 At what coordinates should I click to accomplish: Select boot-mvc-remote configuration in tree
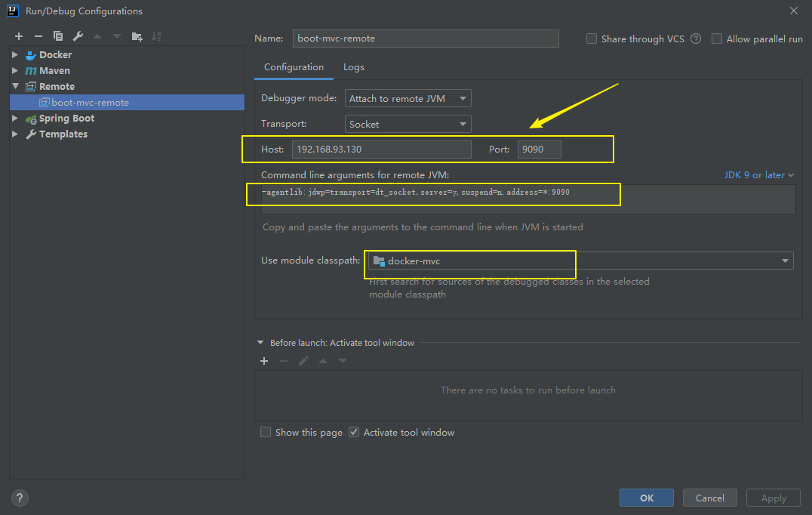(127, 103)
